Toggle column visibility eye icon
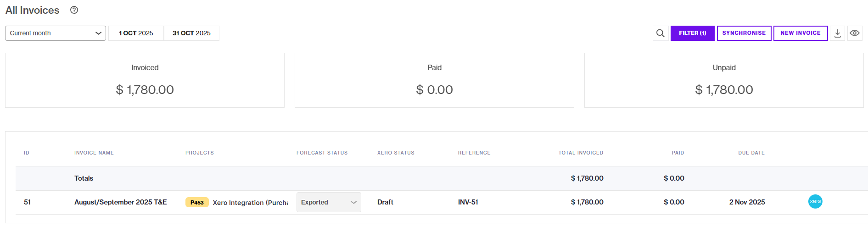The image size is (868, 232). click(x=854, y=33)
